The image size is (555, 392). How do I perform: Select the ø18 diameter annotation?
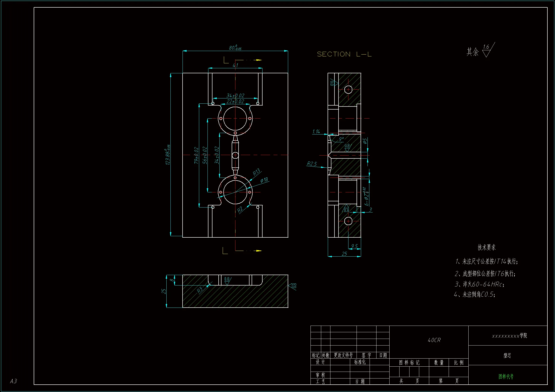click(x=264, y=180)
